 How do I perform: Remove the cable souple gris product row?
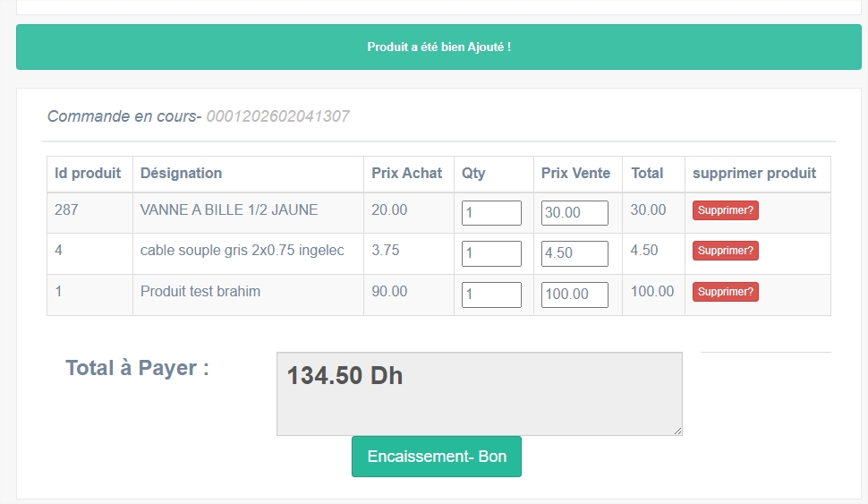pyautogui.click(x=725, y=251)
